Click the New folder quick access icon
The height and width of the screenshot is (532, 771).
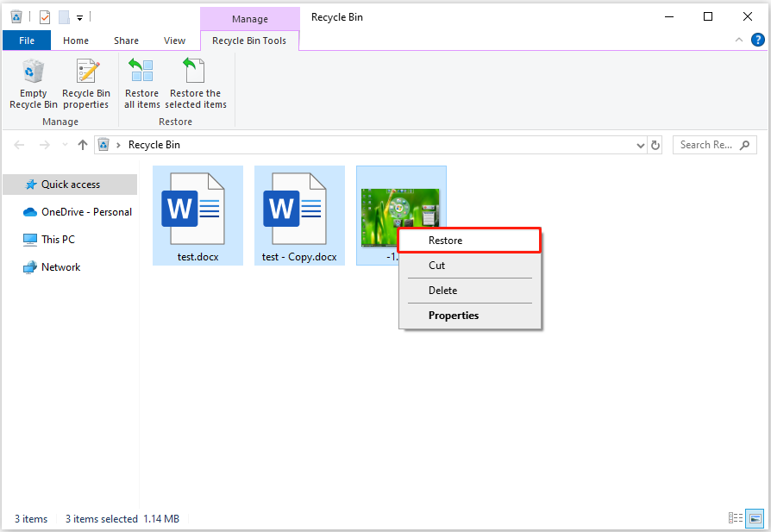pos(64,17)
